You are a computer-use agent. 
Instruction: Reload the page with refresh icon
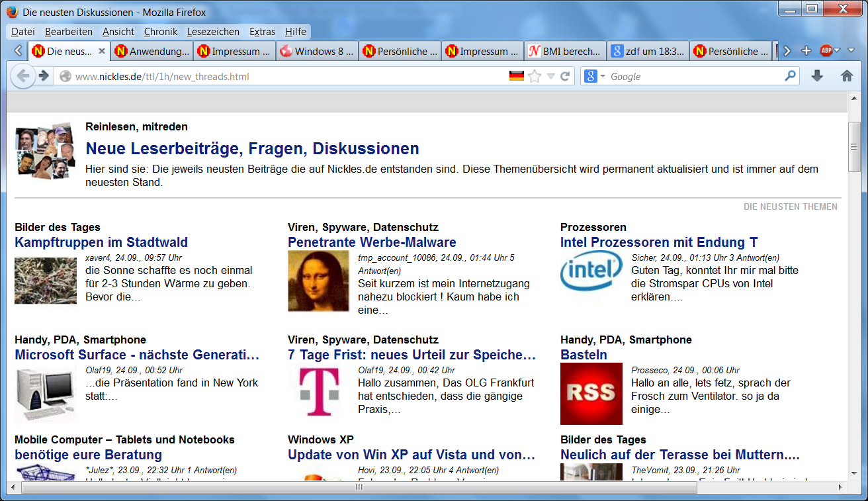pyautogui.click(x=565, y=76)
